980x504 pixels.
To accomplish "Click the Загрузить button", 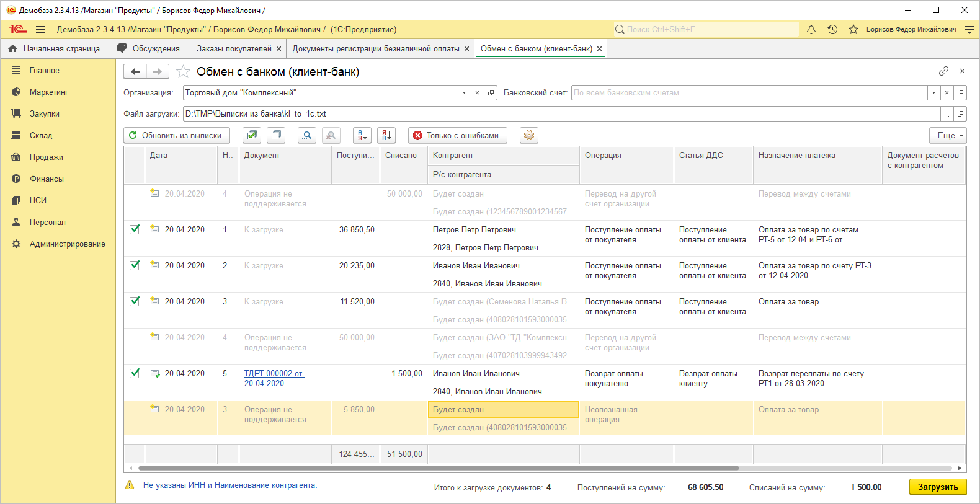I will click(x=938, y=487).
